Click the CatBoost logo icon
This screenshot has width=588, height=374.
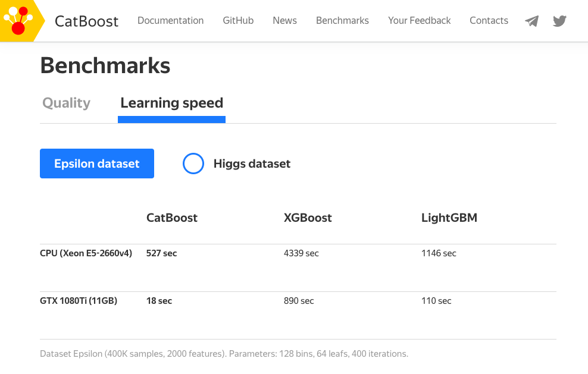pyautogui.click(x=18, y=20)
